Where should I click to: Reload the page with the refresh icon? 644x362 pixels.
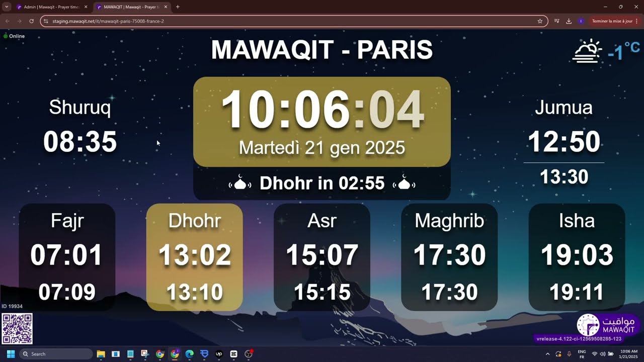point(31,21)
